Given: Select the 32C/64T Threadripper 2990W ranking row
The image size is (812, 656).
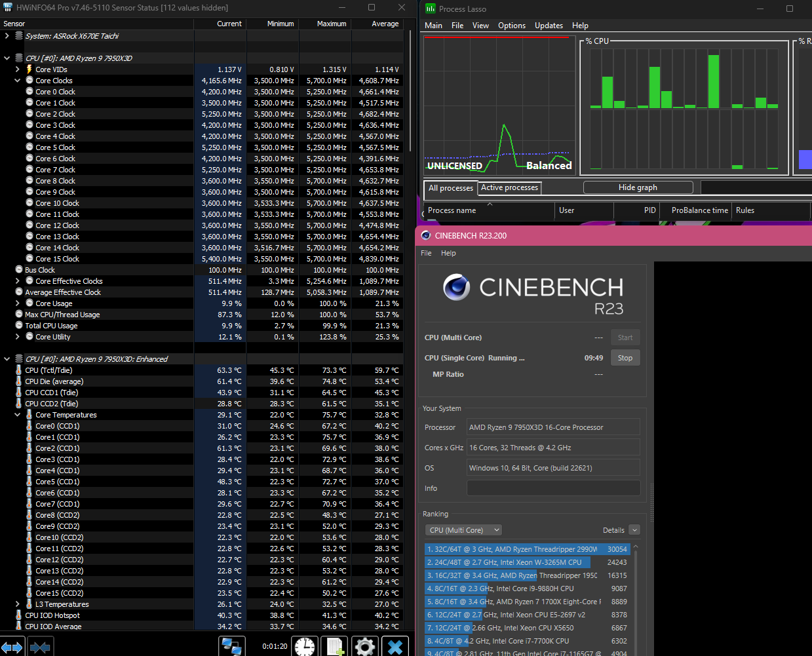Looking at the screenshot, I should click(x=526, y=549).
